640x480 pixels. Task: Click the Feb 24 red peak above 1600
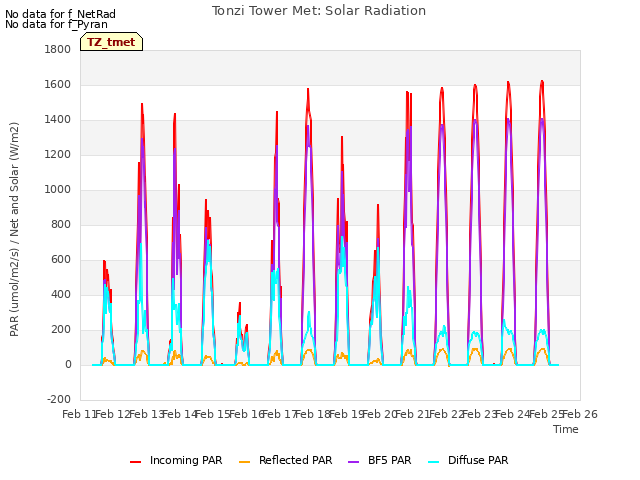tap(542, 82)
